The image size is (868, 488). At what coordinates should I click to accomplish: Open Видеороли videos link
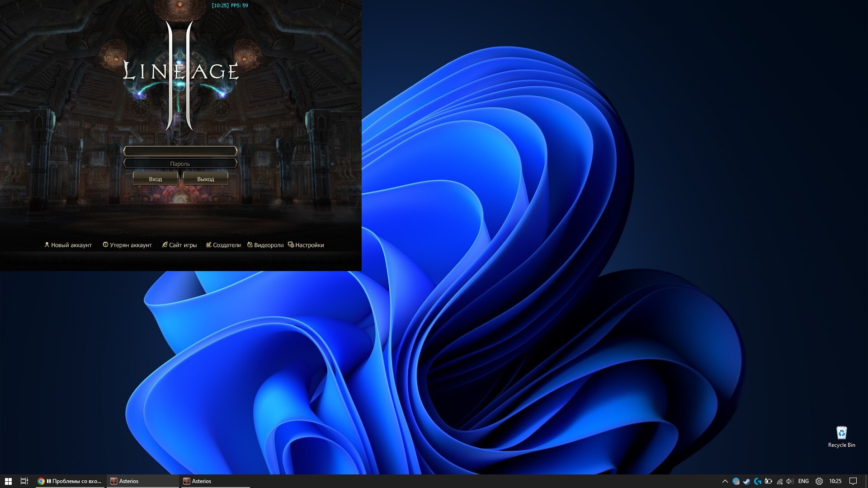click(269, 245)
